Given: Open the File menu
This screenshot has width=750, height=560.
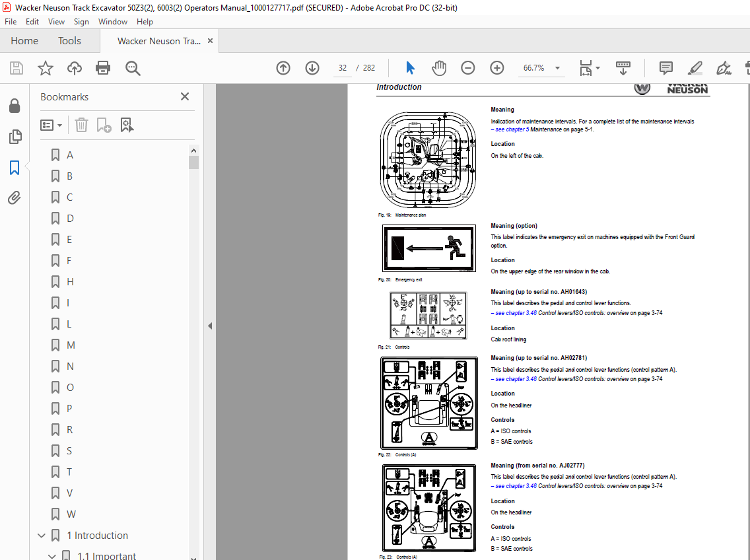Looking at the screenshot, I should pos(11,22).
